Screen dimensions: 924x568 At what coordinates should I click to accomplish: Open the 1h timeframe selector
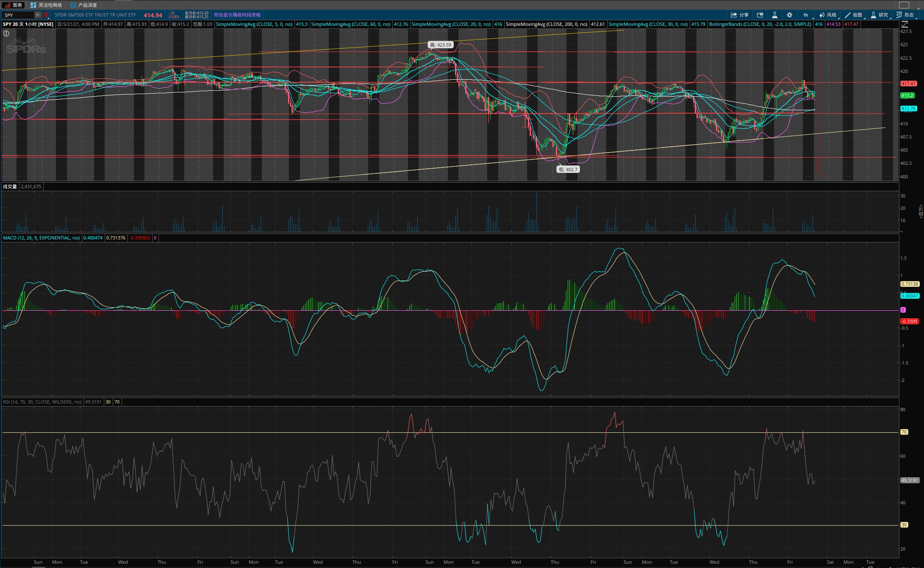[x=805, y=15]
